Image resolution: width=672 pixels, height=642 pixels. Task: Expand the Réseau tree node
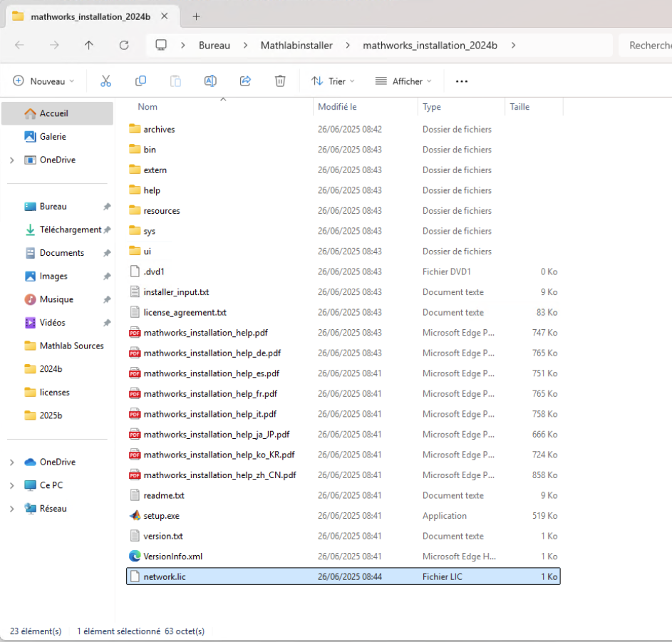[12, 508]
